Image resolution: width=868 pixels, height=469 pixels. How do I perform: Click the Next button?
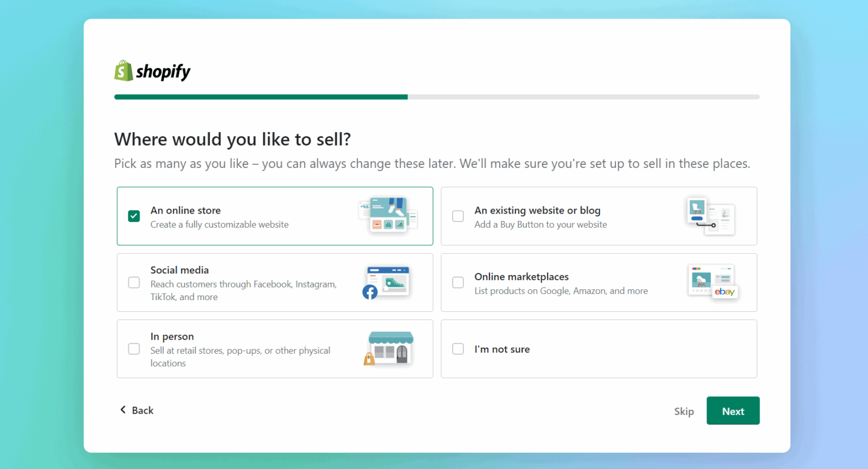pos(733,411)
